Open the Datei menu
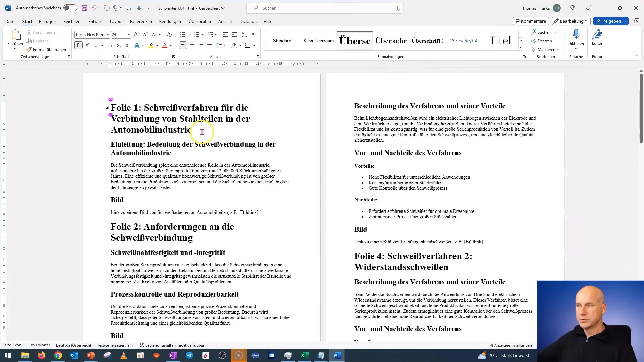 (x=10, y=21)
